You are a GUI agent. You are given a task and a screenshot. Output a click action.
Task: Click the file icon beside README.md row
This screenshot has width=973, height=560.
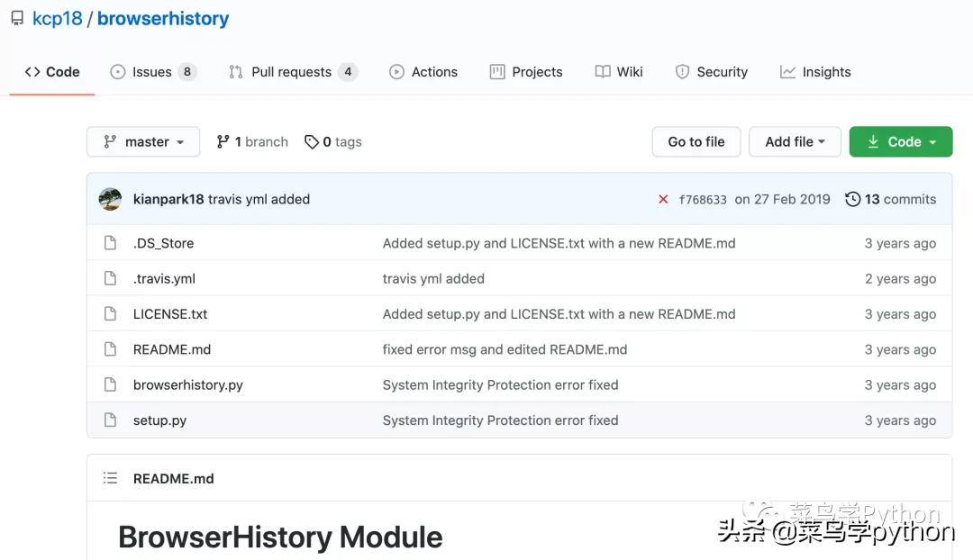point(111,349)
